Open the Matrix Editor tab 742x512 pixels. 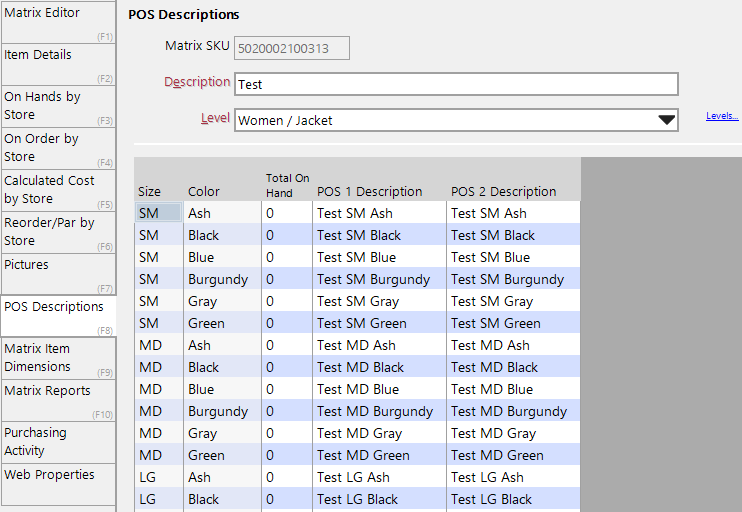pyautogui.click(x=58, y=22)
